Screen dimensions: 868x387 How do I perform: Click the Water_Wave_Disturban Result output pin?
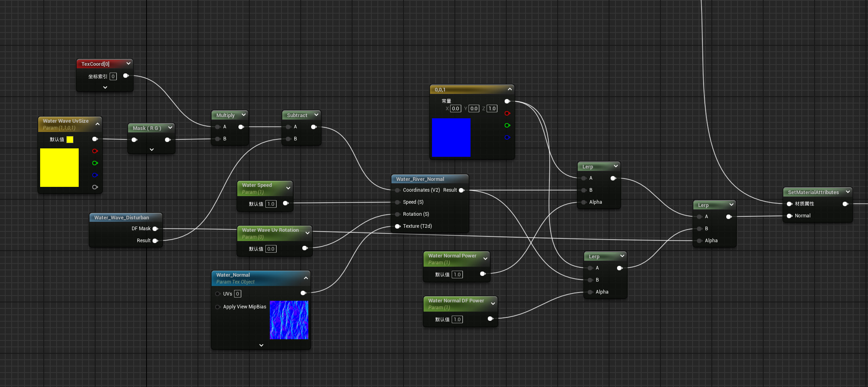155,241
